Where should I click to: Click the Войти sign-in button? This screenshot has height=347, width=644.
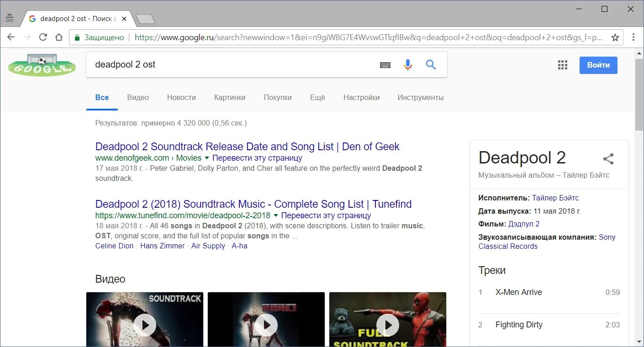click(598, 65)
